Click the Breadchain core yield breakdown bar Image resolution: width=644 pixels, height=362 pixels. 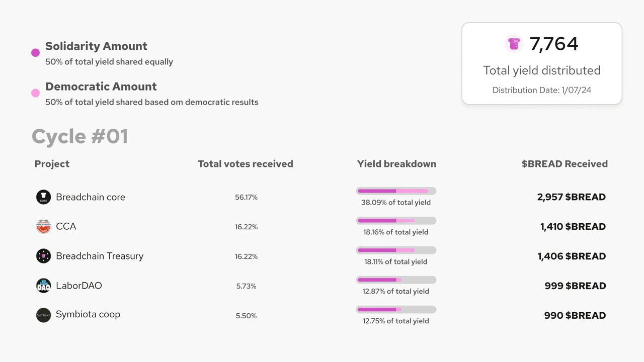pos(396,191)
